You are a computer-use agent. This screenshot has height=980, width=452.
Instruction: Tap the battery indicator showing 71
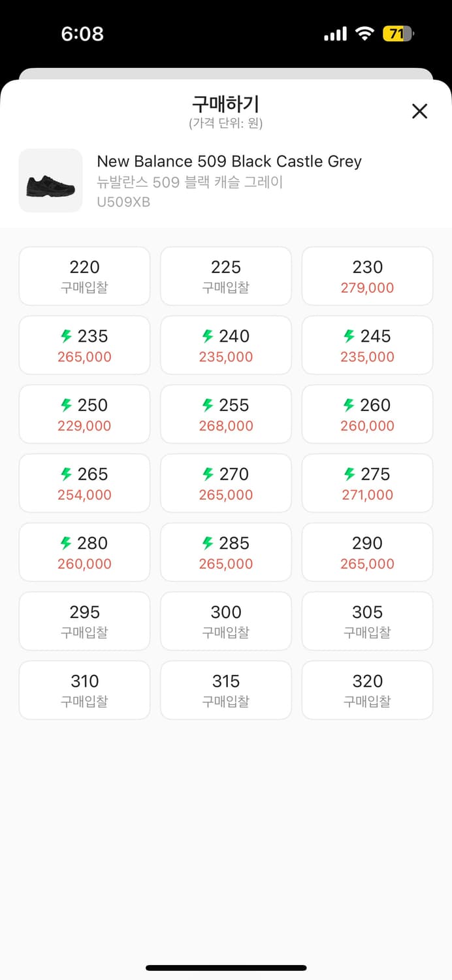point(398,34)
